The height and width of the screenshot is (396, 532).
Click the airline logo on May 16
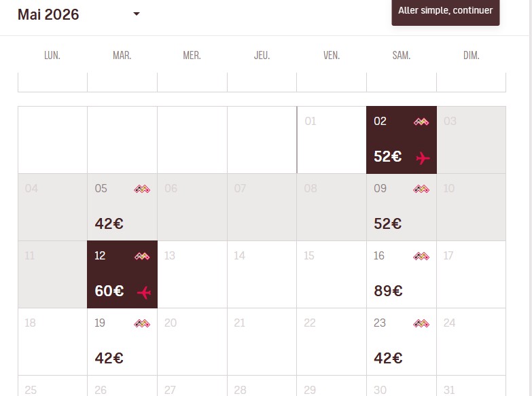421,256
